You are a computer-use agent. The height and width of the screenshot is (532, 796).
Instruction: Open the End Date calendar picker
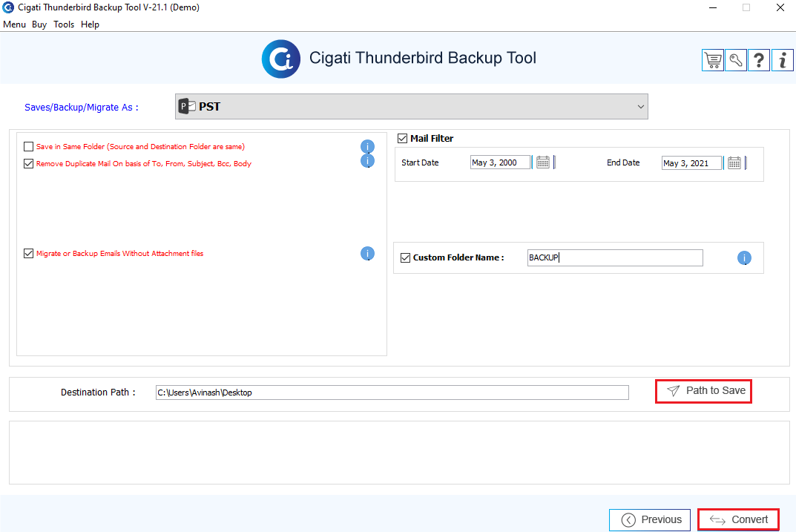coord(734,163)
